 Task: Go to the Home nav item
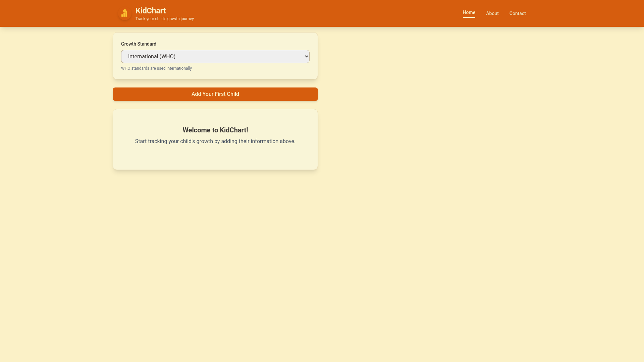click(x=469, y=12)
